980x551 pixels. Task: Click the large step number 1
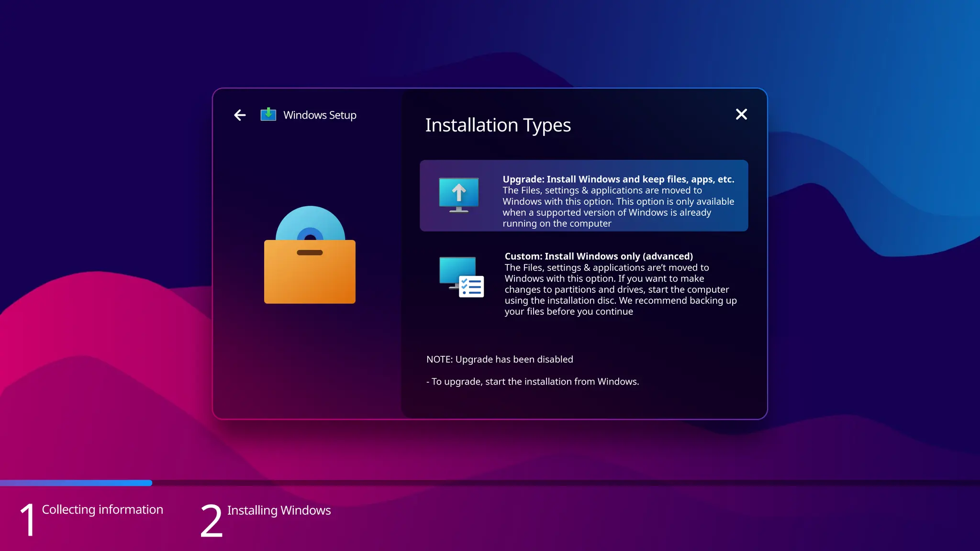28,520
